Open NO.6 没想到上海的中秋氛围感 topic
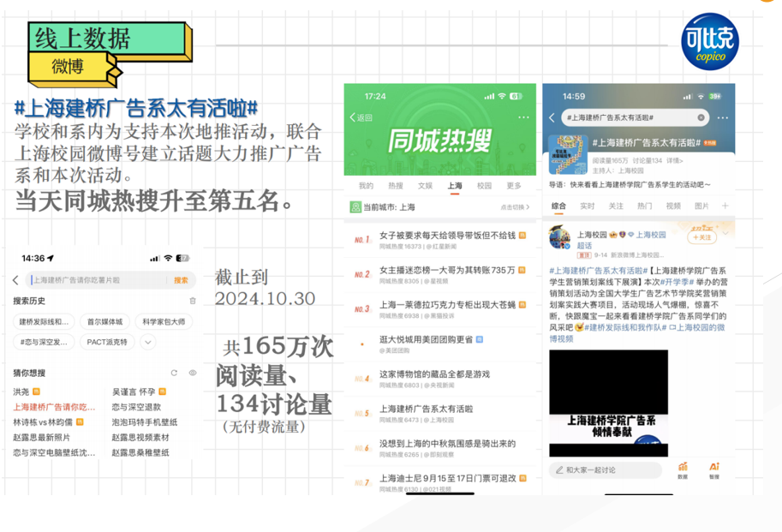 440,448
